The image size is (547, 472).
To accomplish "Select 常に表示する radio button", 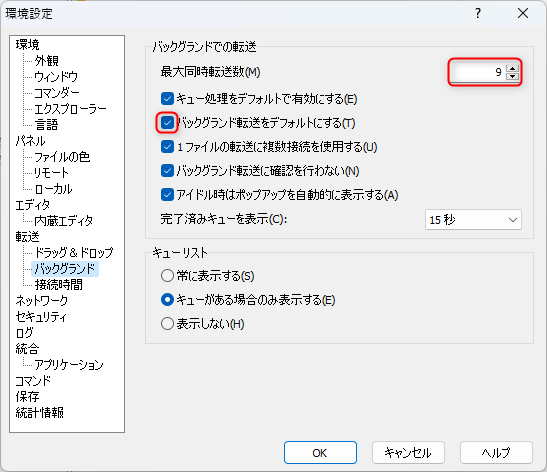I will coord(167,276).
